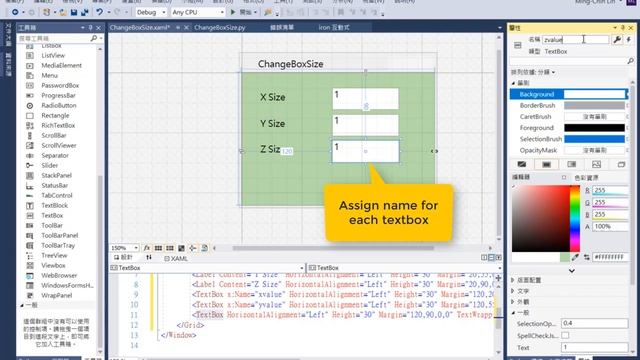Select Slider in the Toolbox list
Viewport: 640px width, 360px height.
point(49,165)
